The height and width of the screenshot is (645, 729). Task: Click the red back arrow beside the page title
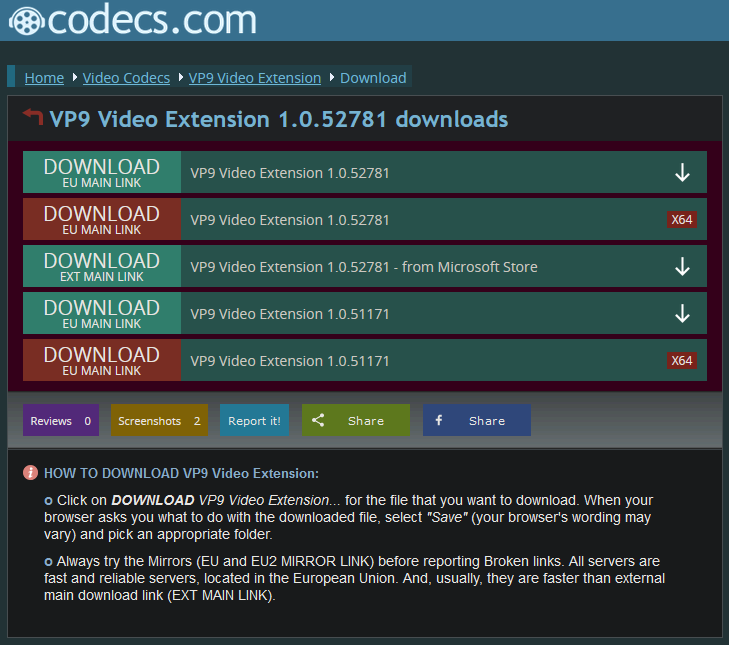click(33, 116)
